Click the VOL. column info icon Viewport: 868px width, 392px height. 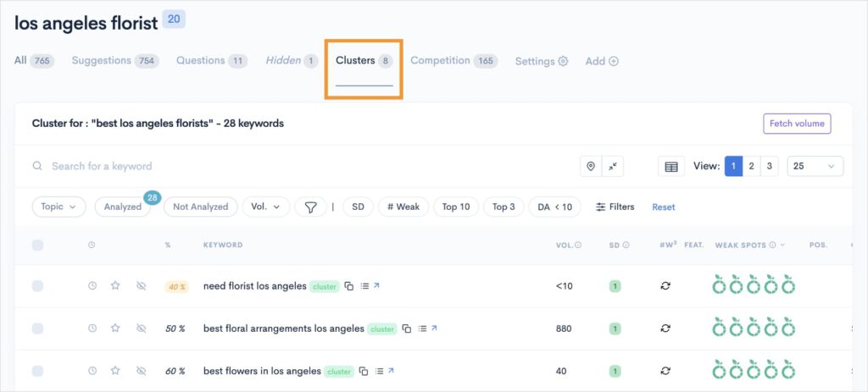point(578,245)
